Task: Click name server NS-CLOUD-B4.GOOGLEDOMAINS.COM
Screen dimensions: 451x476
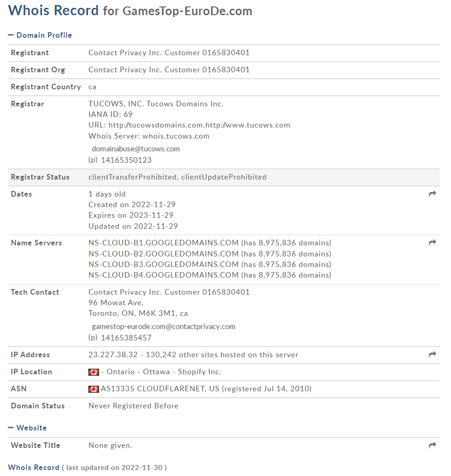Action: [164, 275]
